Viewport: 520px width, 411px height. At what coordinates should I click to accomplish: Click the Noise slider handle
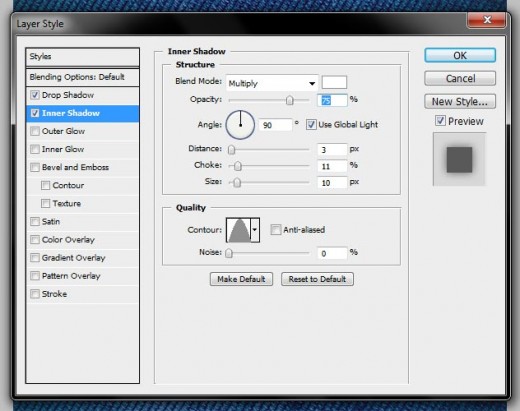pyautogui.click(x=229, y=253)
